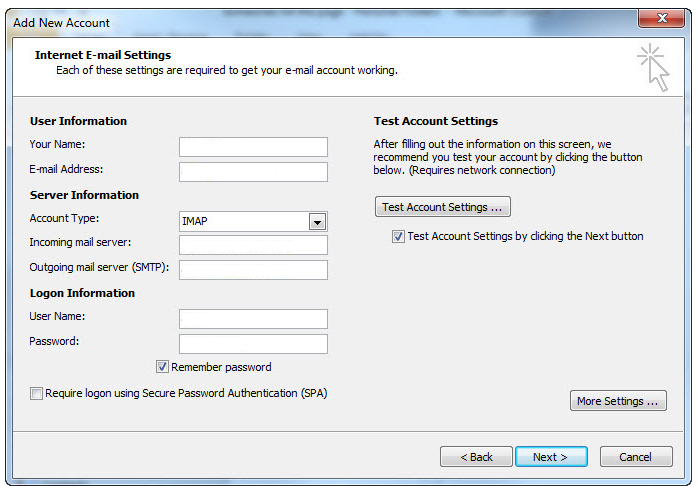Viewport: 698px width, 491px height.
Task: Click into the Password field
Action: point(253,344)
